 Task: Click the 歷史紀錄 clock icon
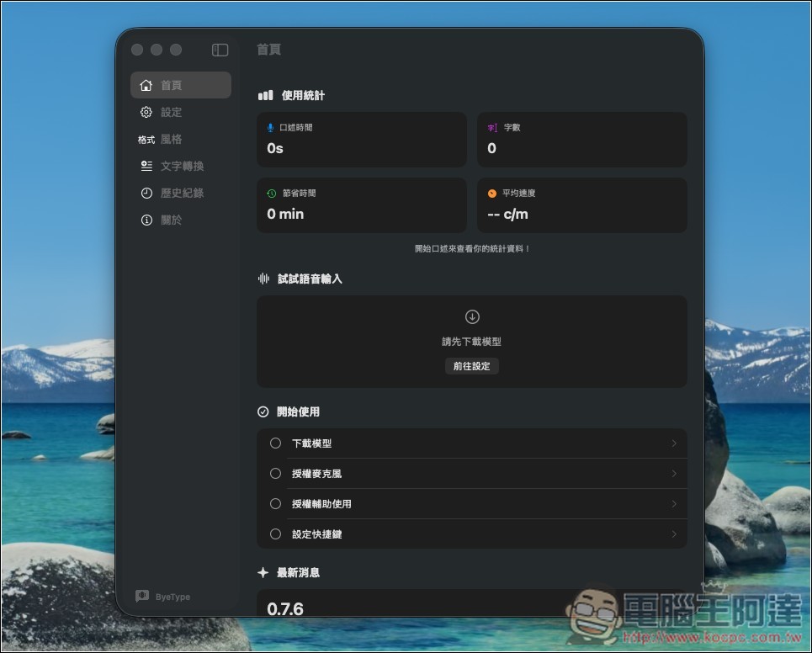[146, 193]
